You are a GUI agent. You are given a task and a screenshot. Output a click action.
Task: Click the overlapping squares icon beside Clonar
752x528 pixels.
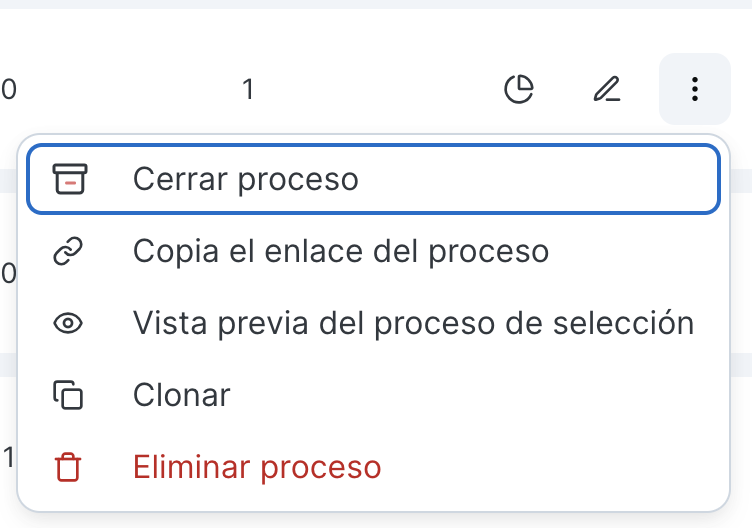(69, 395)
